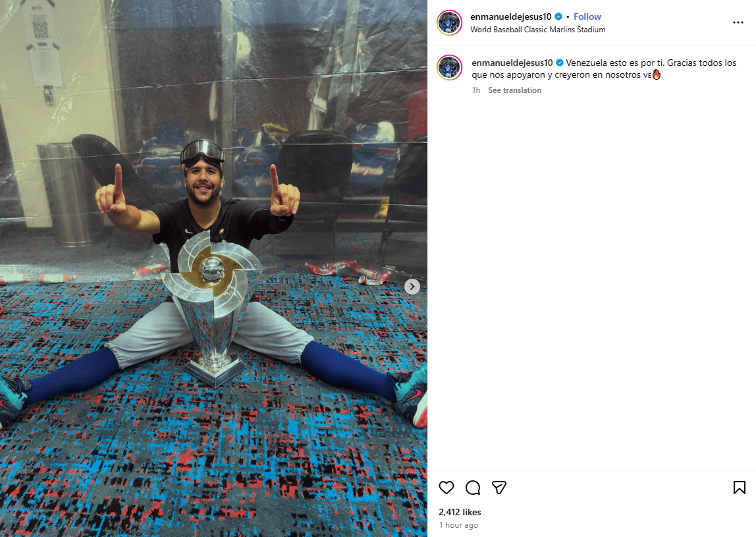The height and width of the screenshot is (537, 756).
Task: View who liked via 2,412 likes
Action: pyautogui.click(x=460, y=512)
